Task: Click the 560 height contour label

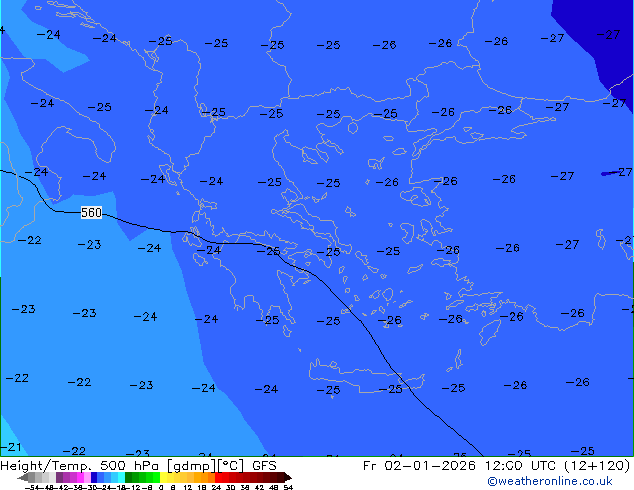Action: click(91, 213)
